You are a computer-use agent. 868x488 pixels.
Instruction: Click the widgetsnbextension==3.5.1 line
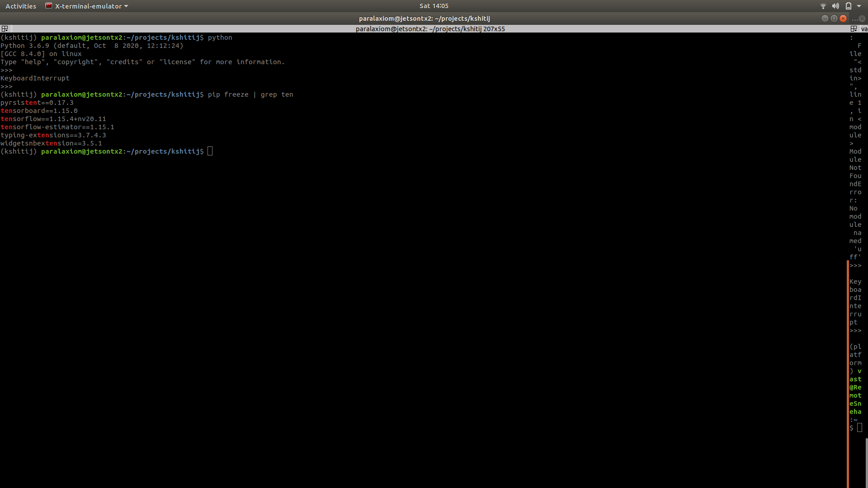pos(51,143)
